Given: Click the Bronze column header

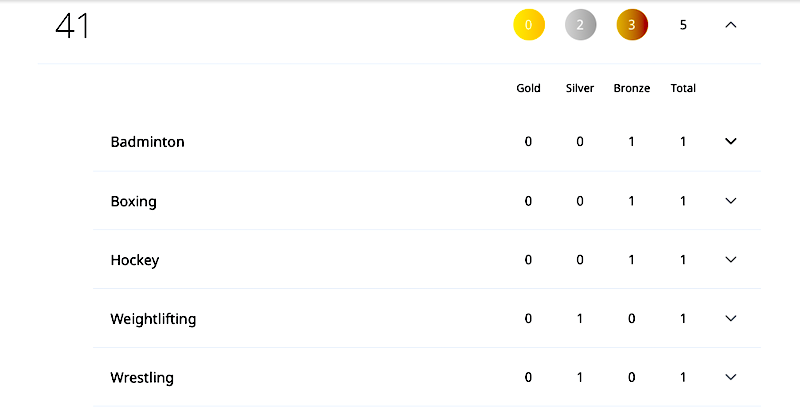Looking at the screenshot, I should tap(632, 88).
